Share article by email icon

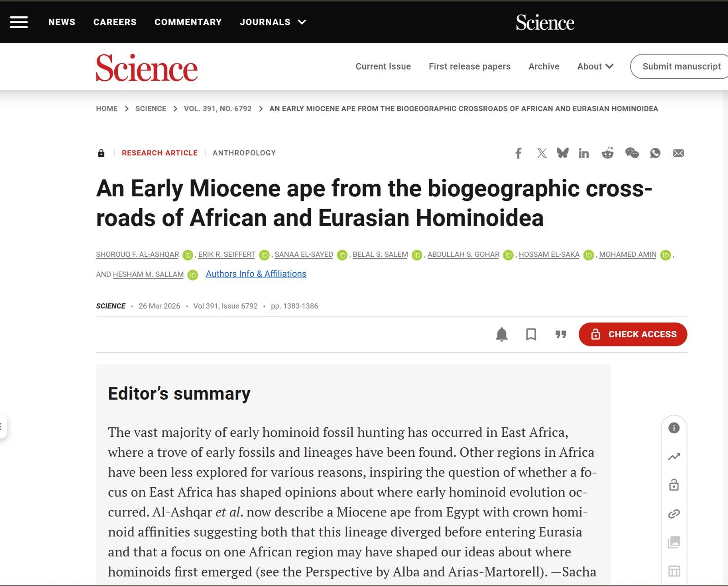pos(678,153)
